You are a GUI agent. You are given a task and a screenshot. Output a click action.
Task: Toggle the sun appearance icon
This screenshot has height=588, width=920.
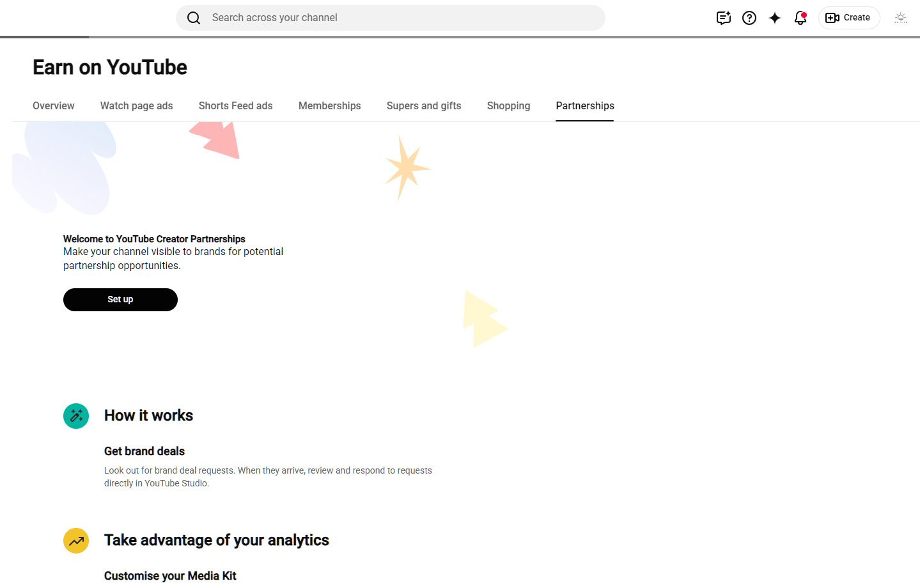tap(901, 18)
